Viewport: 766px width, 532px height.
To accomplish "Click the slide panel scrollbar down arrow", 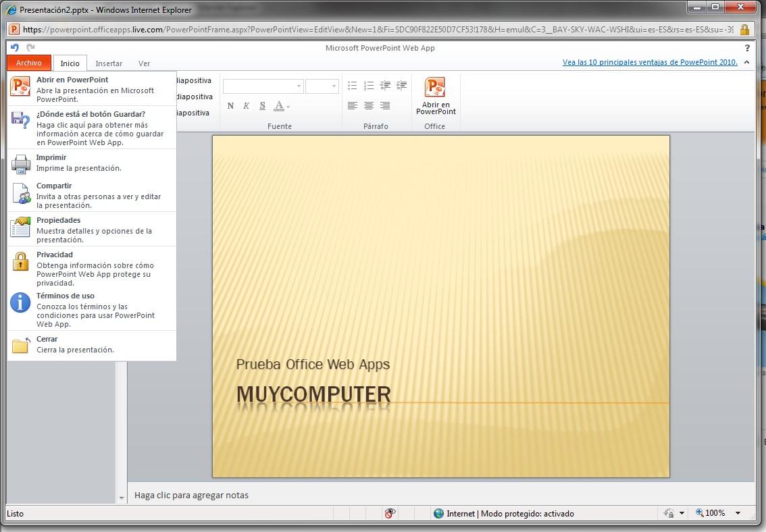I will coord(122,498).
